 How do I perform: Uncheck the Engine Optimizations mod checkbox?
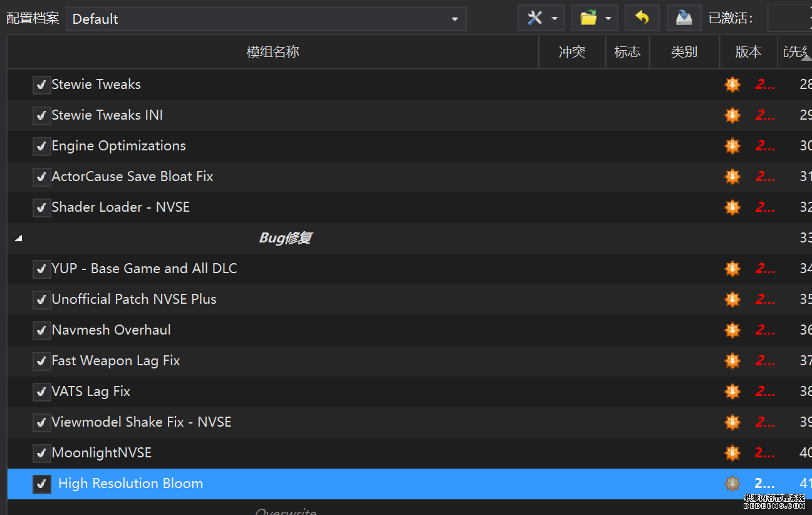coord(41,146)
